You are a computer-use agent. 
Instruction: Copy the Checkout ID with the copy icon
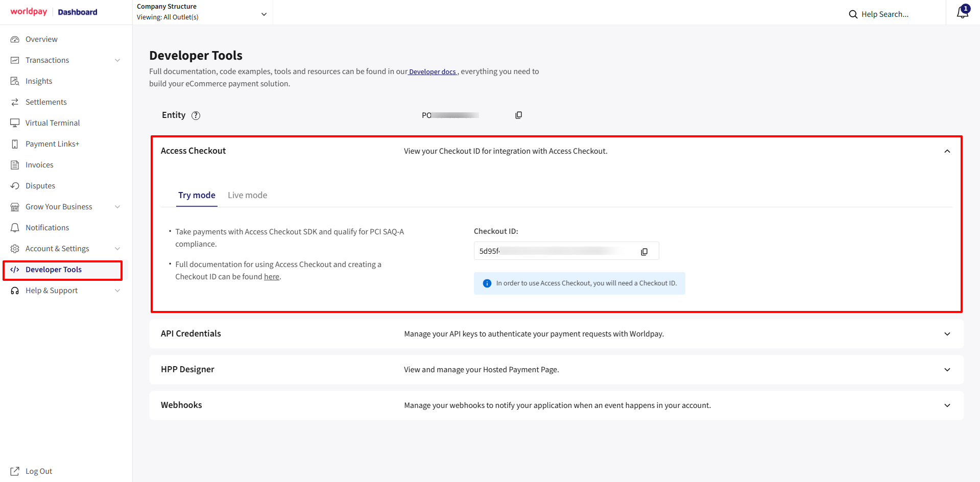644,252
